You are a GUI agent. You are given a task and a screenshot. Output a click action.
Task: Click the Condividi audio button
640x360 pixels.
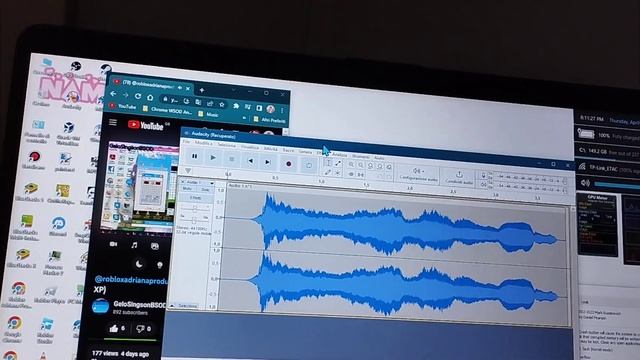tap(459, 178)
